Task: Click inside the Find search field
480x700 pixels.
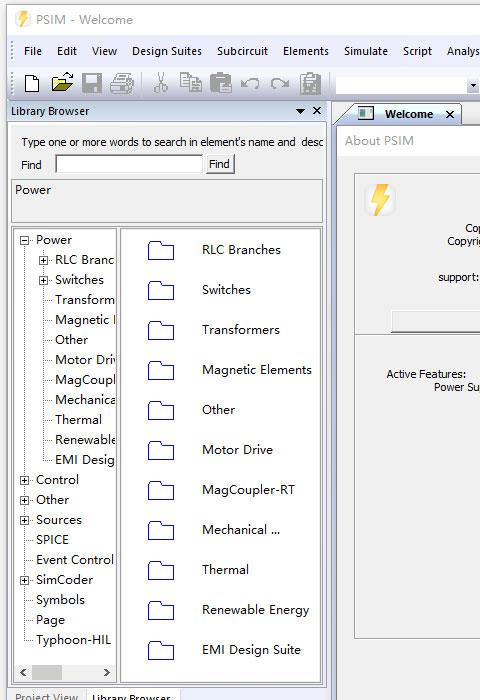Action: coord(129,164)
